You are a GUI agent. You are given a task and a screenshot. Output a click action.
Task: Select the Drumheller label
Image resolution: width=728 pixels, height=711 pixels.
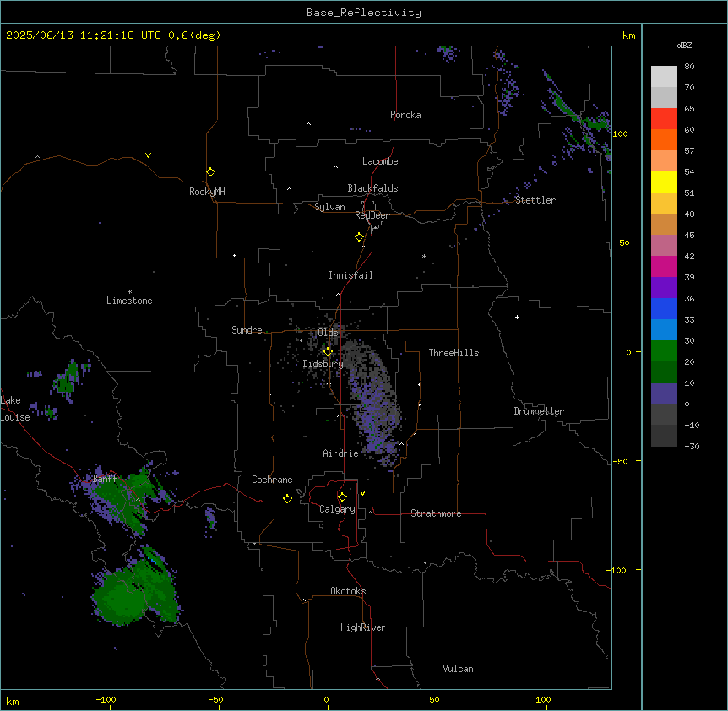click(x=539, y=411)
